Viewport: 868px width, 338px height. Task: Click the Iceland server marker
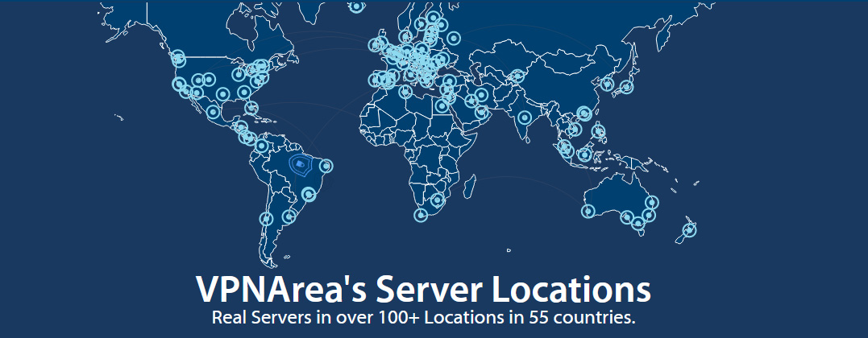[357, 6]
